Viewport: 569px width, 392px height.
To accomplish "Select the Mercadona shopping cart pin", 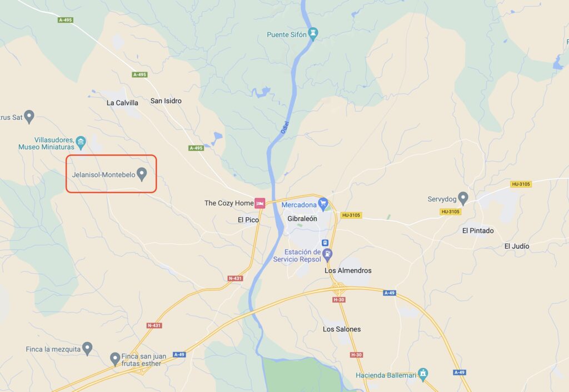I will 323,204.
